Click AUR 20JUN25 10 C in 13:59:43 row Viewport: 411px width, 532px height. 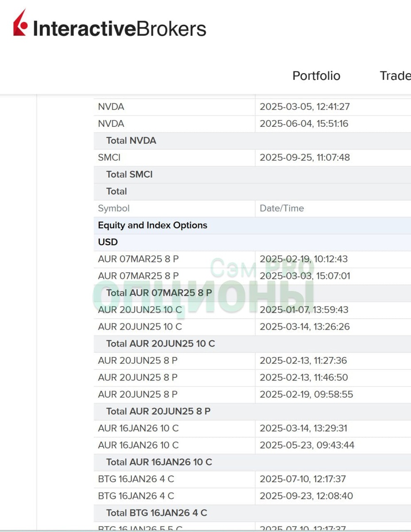(x=140, y=309)
